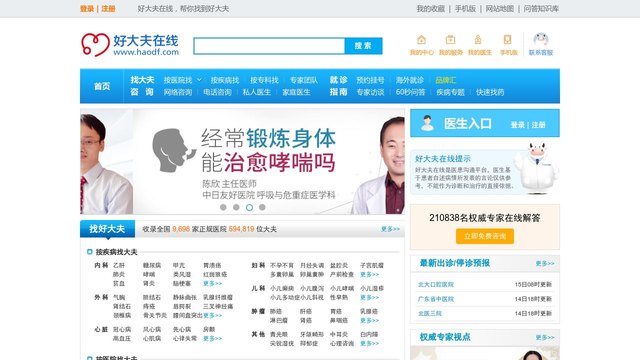
Task: Open the 北大口腔医院 hospital link
Action: [436, 284]
